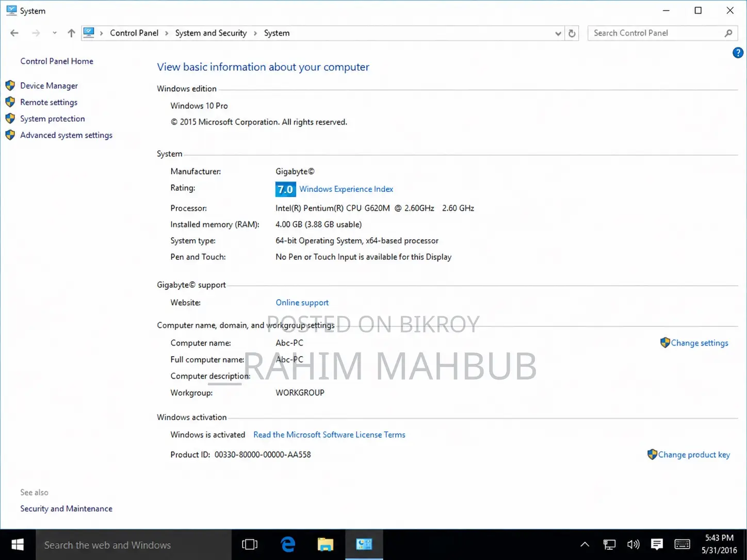This screenshot has height=560, width=747.
Task: Click Change product key link
Action: point(694,455)
